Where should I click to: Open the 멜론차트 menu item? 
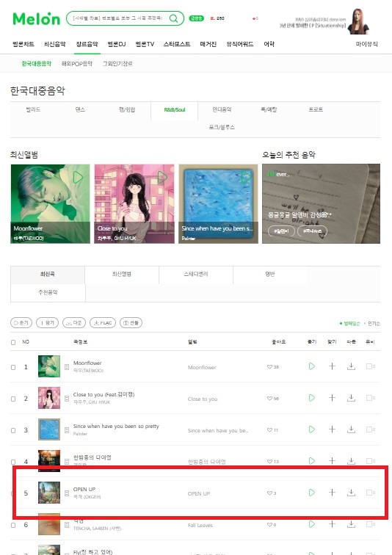coord(23,44)
